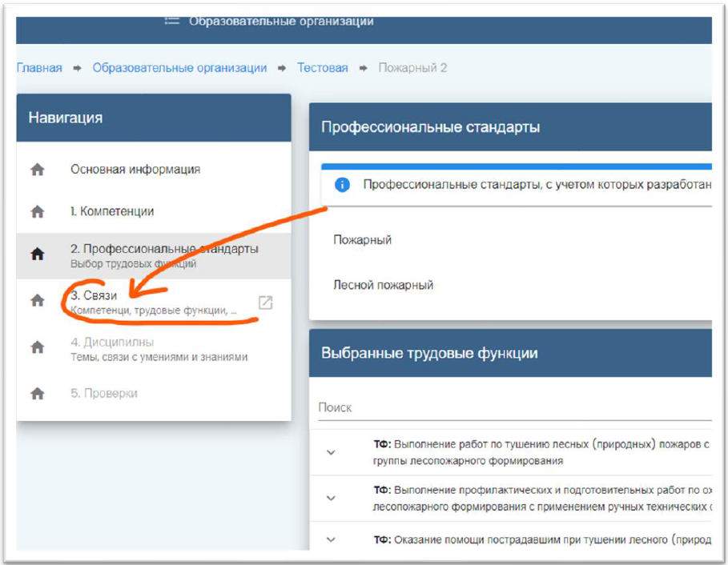Open 1. Компетенции navigation item
This screenshot has width=728, height=565.
(x=112, y=212)
